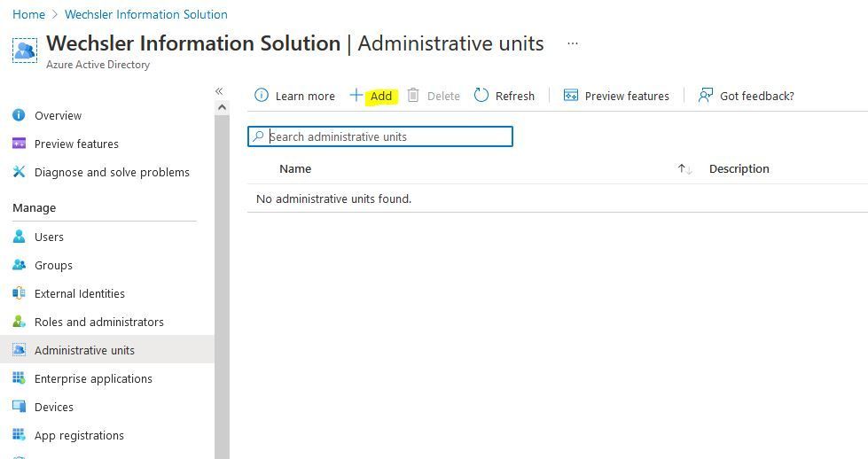Click the Delete trash can icon
868x459 pixels.
tap(413, 95)
